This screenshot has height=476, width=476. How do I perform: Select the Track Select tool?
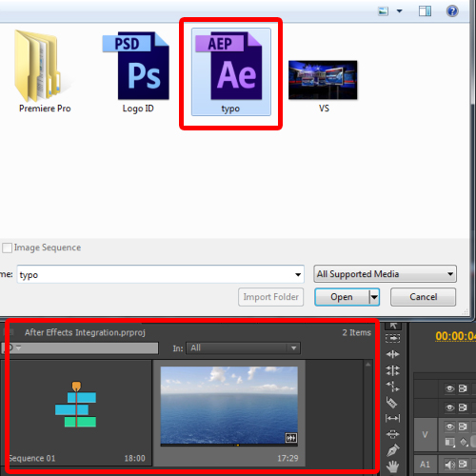[x=393, y=339]
